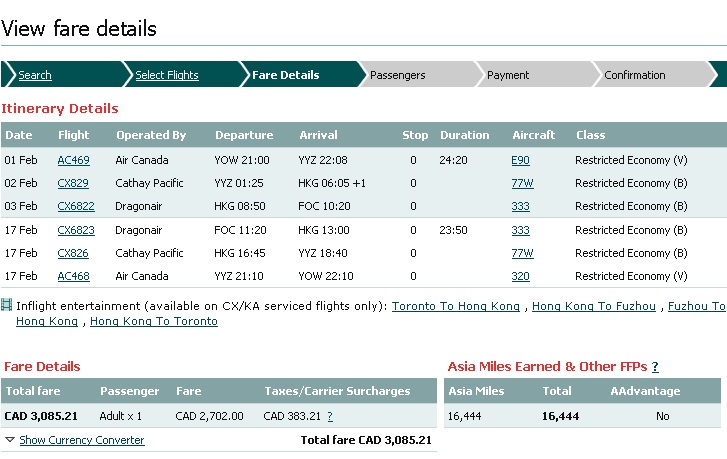View E90 aircraft information
The image size is (727, 459).
[x=520, y=160]
